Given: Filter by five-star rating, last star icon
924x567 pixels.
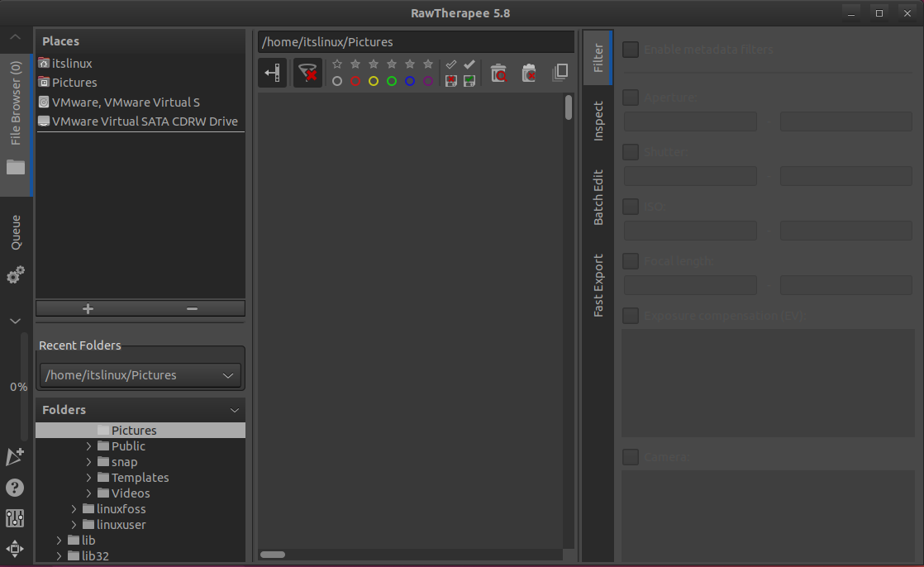Looking at the screenshot, I should pyautogui.click(x=428, y=64).
